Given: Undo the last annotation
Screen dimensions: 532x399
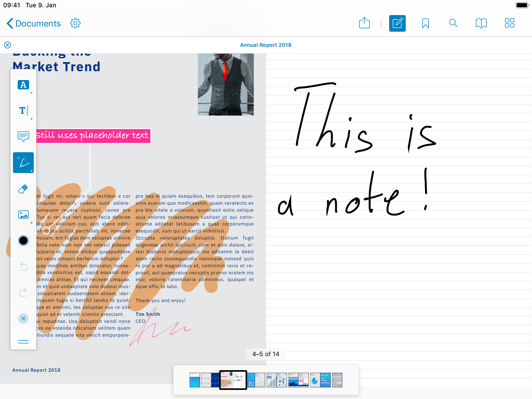Looking at the screenshot, I should (x=23, y=267).
